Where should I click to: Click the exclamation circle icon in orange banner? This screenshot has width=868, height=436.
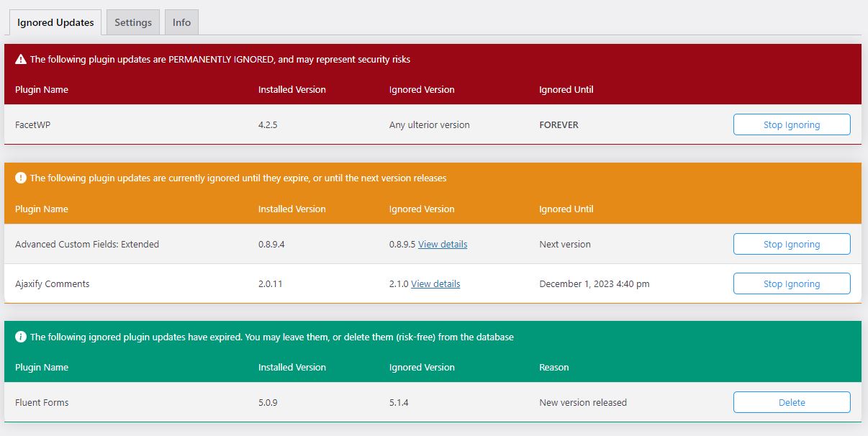coord(21,178)
